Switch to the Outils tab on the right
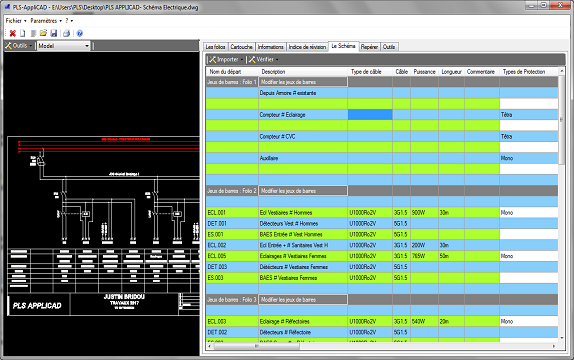Image resolution: width=574 pixels, height=360 pixels. click(389, 47)
